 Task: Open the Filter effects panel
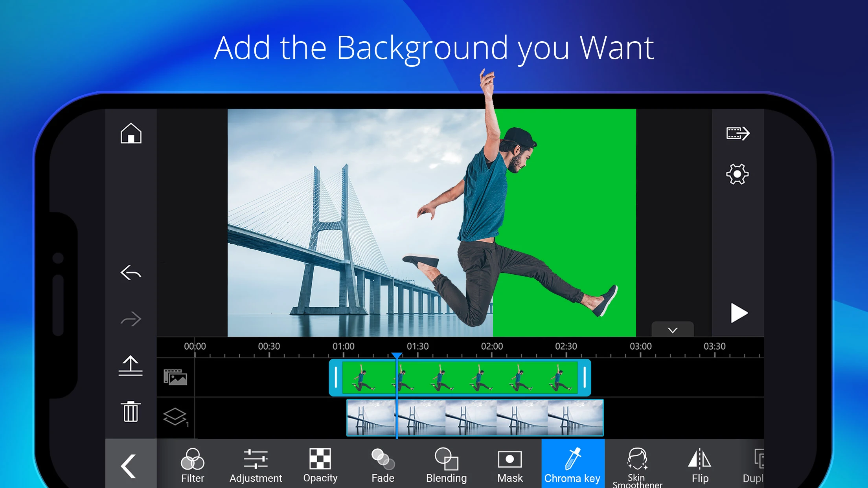click(192, 466)
